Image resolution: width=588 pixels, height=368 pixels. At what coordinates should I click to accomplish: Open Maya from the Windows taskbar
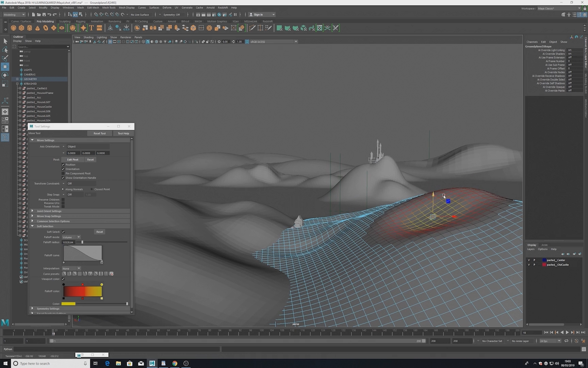(x=152, y=363)
